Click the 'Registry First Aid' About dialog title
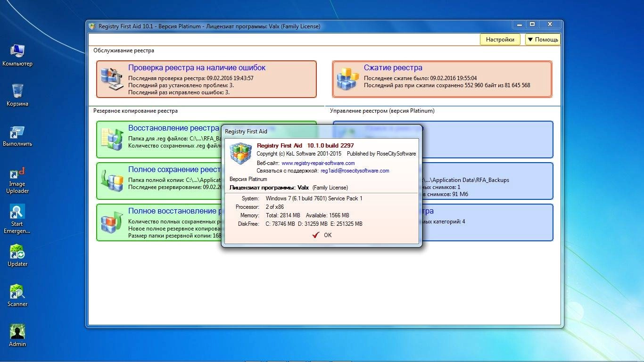The image size is (644, 362). tap(246, 132)
